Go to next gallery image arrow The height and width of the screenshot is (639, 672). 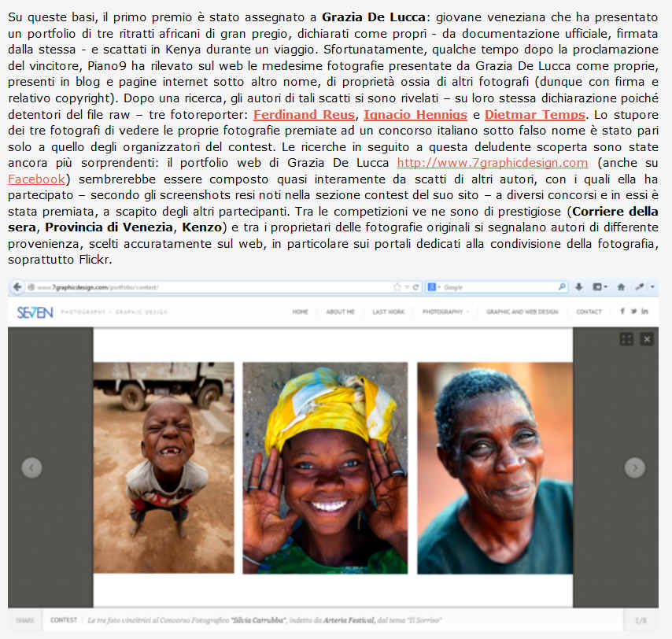[x=635, y=467]
